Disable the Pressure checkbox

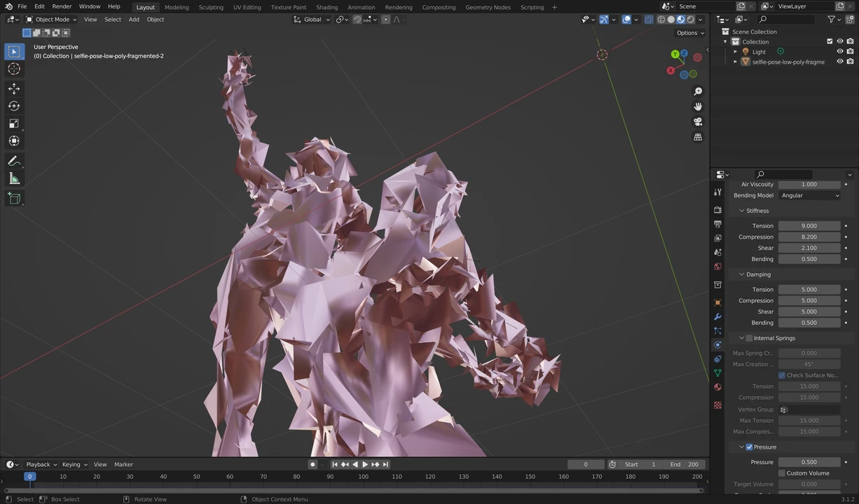click(749, 447)
